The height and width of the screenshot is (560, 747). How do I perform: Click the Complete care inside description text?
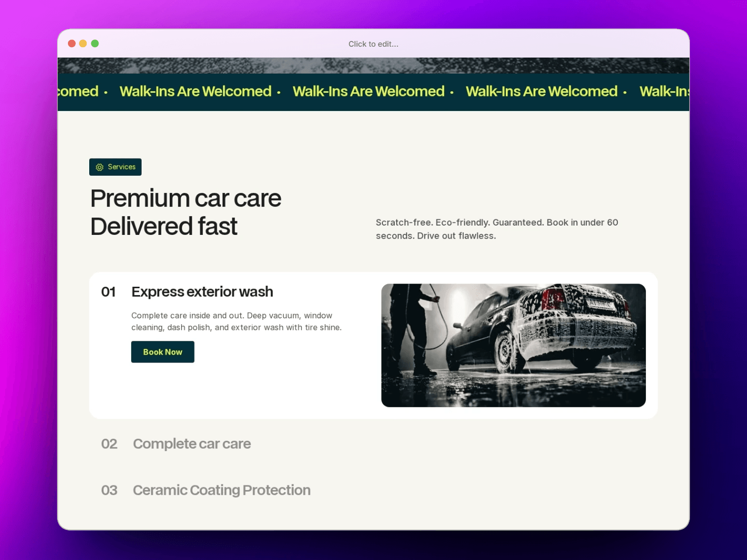click(237, 321)
